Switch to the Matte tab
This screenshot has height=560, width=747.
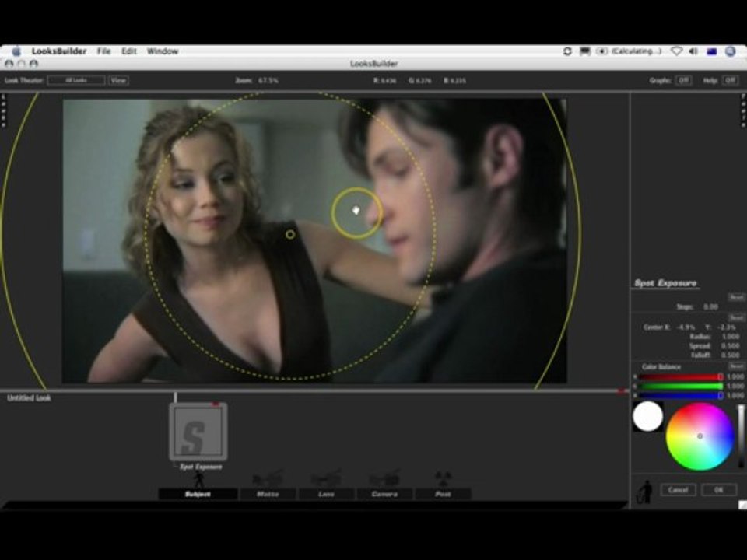pos(268,494)
